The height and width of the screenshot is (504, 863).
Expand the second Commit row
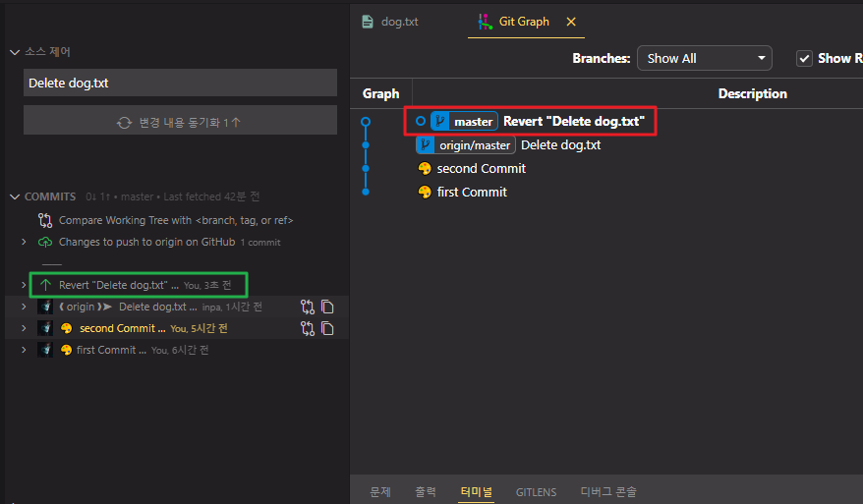tap(24, 328)
